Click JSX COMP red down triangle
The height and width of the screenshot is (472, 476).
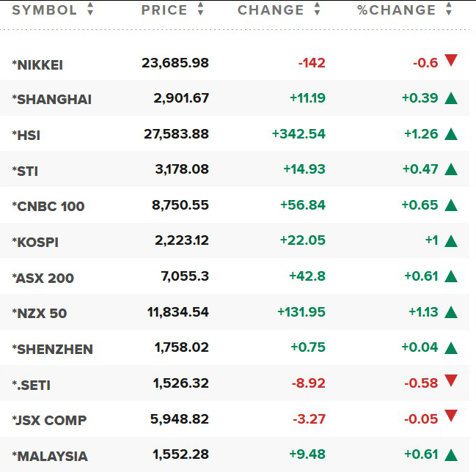pyautogui.click(x=451, y=416)
